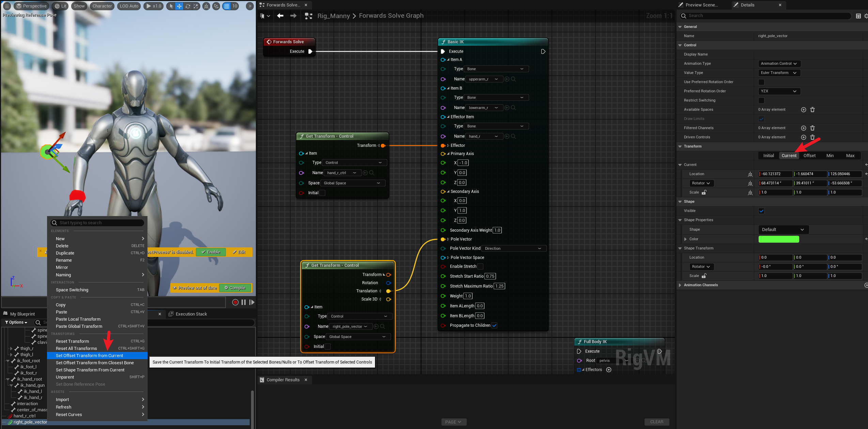Image resolution: width=868 pixels, height=429 pixels.
Task: Switch to Offset transform tab
Action: (809, 156)
